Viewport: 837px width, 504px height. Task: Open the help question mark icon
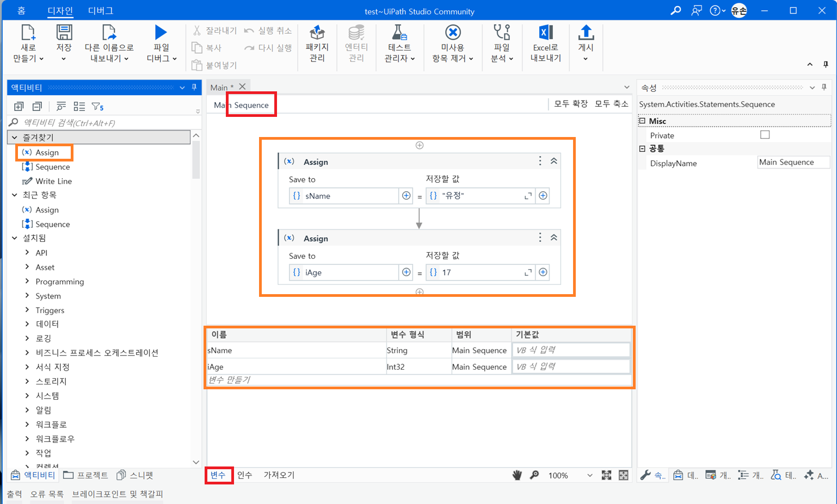pos(715,10)
